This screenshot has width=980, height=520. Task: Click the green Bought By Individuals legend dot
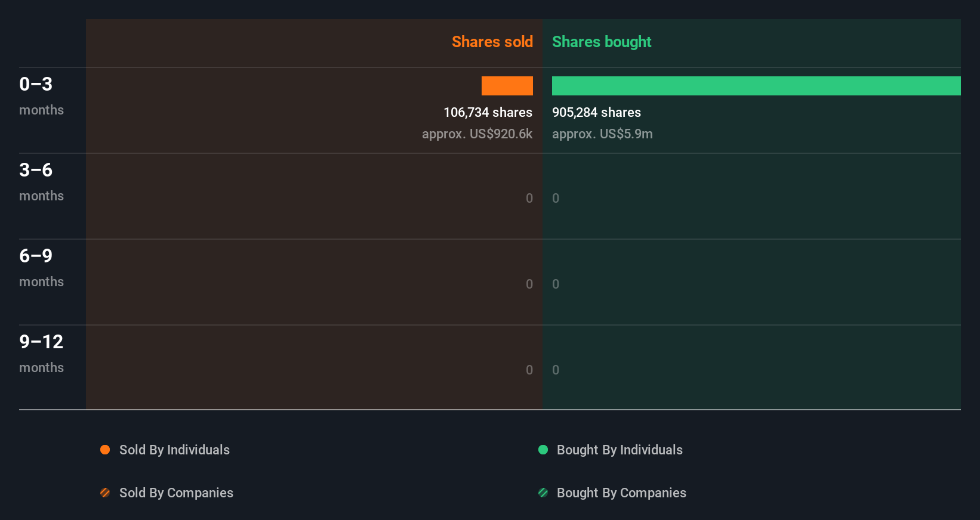point(543,450)
